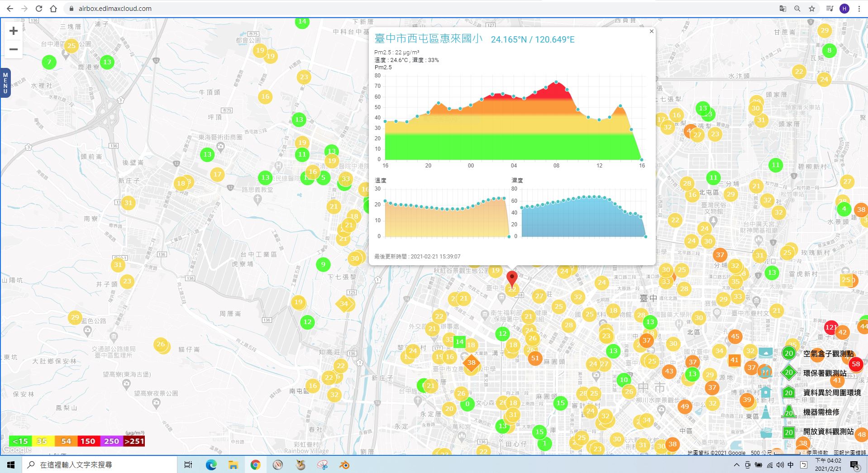Click the 資料異於周圍環境 legend entry
868x473 pixels.
pos(832,392)
